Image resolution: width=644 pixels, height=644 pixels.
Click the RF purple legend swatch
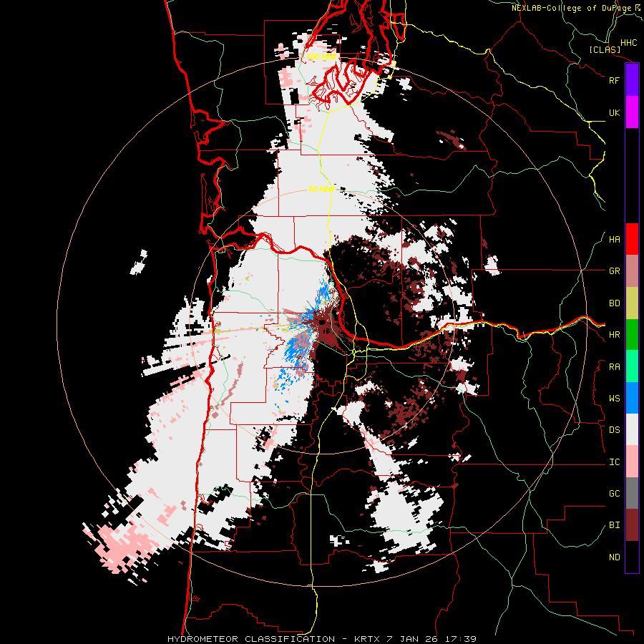632,80
